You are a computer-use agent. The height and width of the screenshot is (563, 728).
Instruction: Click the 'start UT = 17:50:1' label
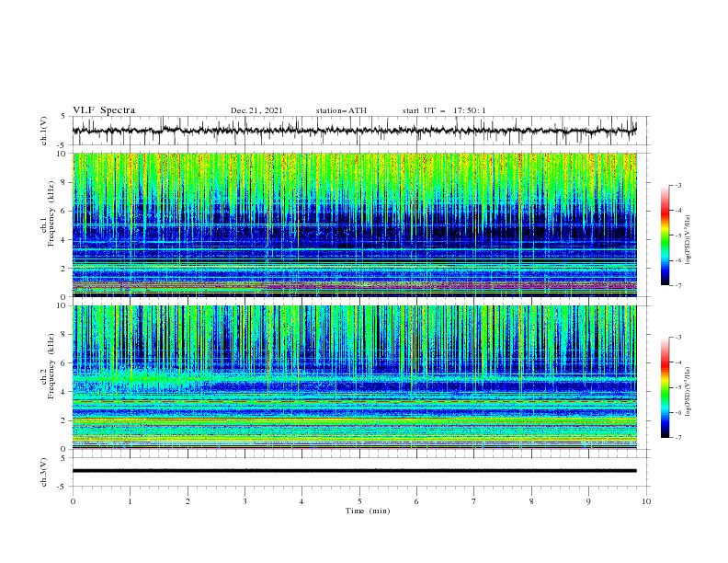click(x=444, y=110)
